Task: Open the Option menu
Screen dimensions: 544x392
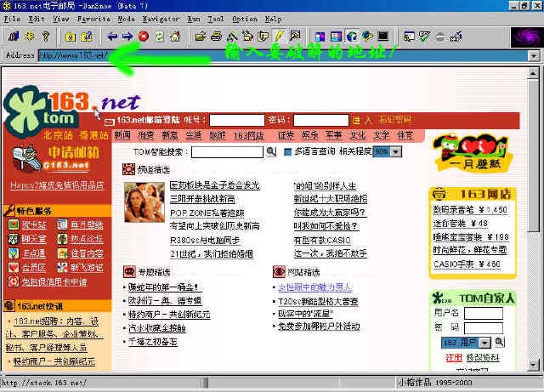Action: click(x=245, y=19)
